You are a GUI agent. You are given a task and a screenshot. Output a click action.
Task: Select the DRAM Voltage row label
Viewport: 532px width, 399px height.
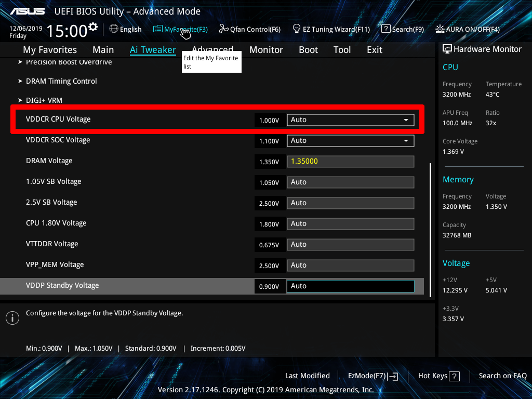(49, 161)
